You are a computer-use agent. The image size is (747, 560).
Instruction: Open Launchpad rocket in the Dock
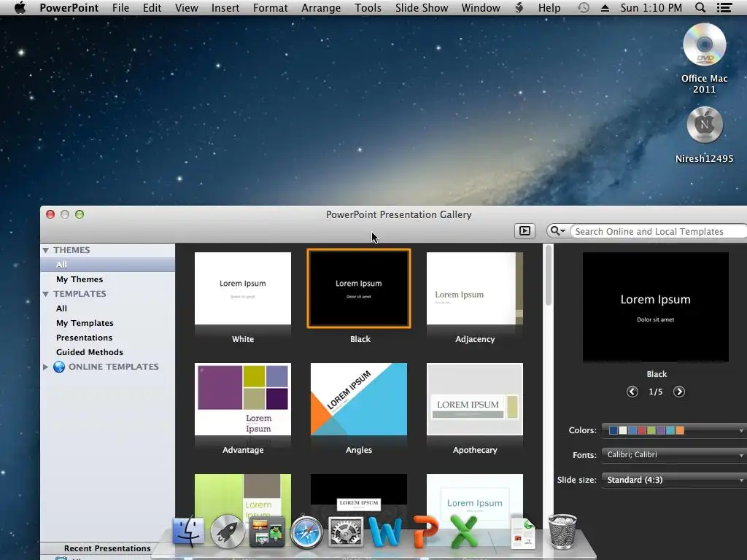(228, 531)
